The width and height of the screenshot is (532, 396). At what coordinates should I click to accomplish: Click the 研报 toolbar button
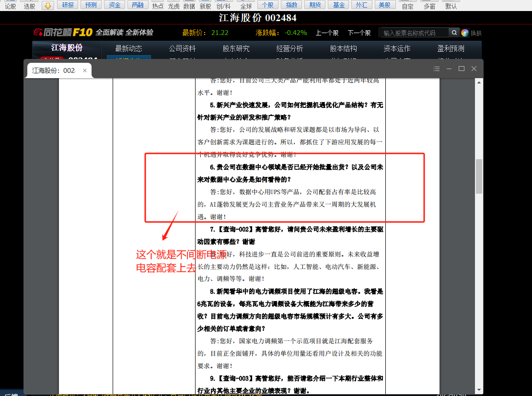pyautogui.click(x=68, y=5)
